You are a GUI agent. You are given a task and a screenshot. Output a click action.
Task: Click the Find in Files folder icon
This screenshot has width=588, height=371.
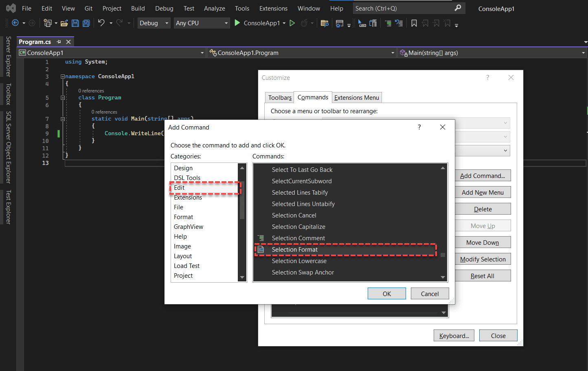click(x=325, y=23)
